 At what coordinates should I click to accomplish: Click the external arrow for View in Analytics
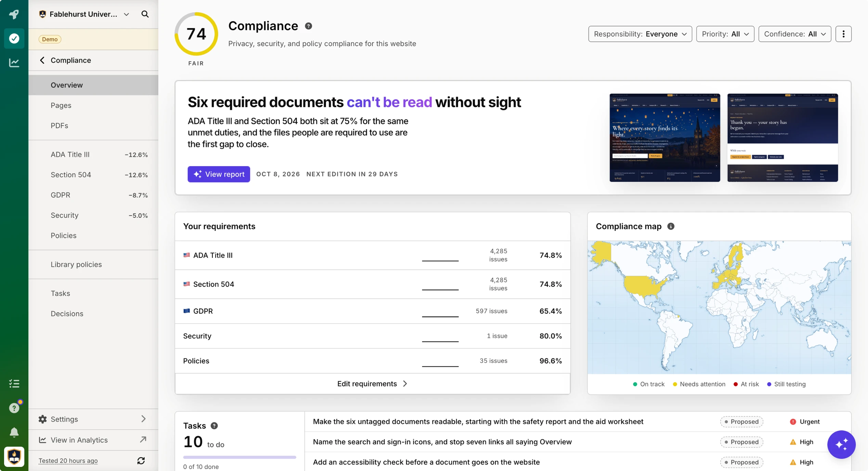[x=143, y=440]
